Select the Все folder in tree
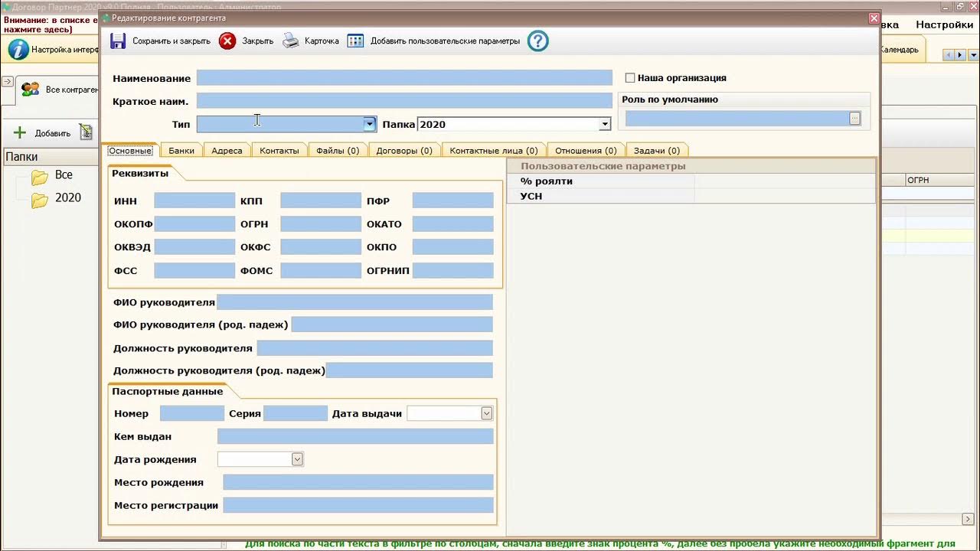980x551 pixels. pos(64,175)
